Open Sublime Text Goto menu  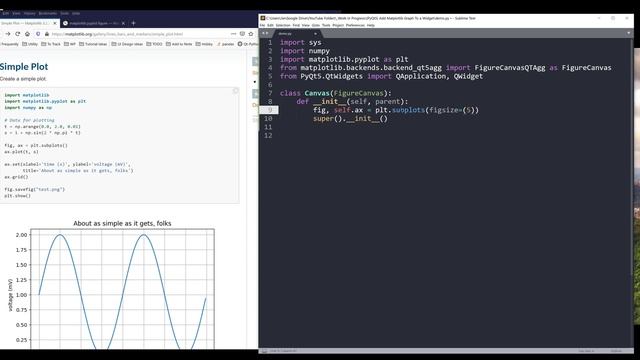pos(316,25)
